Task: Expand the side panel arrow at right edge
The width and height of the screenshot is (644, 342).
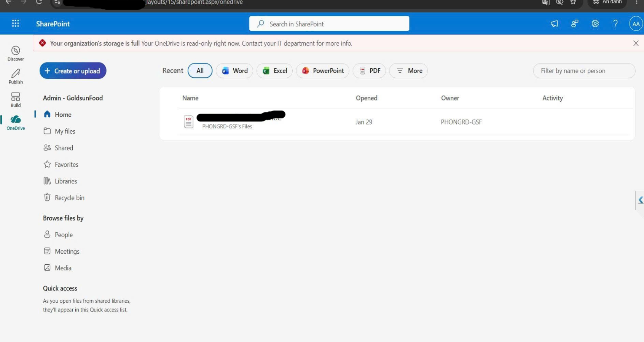Action: click(640, 200)
